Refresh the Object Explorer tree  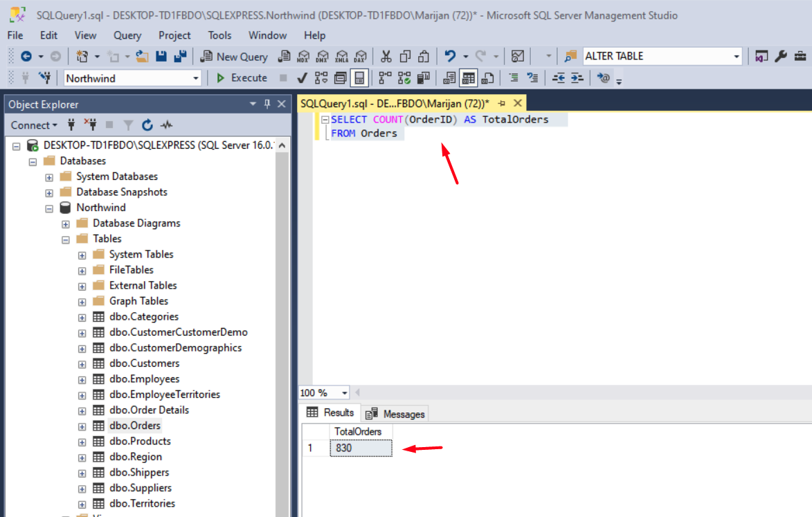click(147, 125)
